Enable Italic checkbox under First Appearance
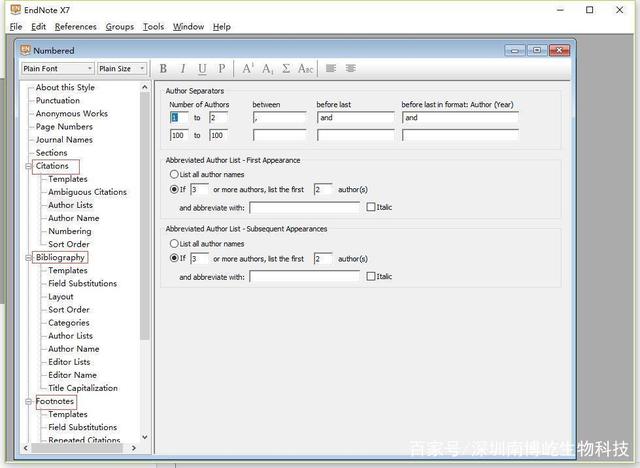 (x=371, y=207)
